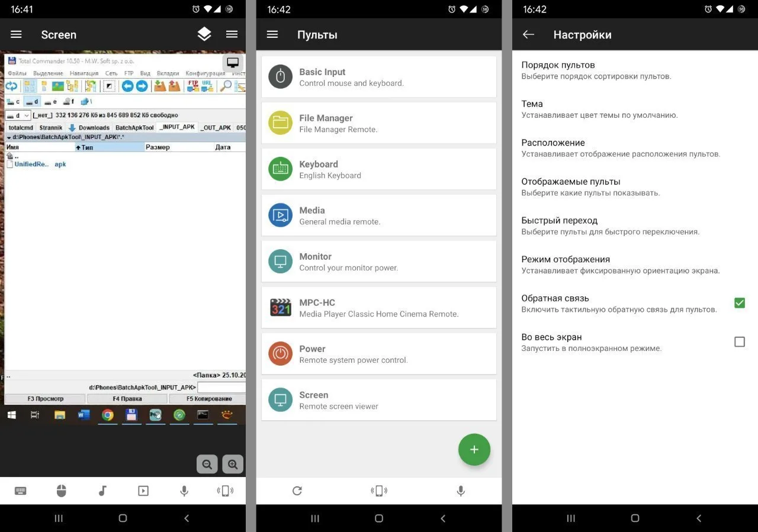Tap the vibrating phone icon on the Screen page

coord(225,491)
